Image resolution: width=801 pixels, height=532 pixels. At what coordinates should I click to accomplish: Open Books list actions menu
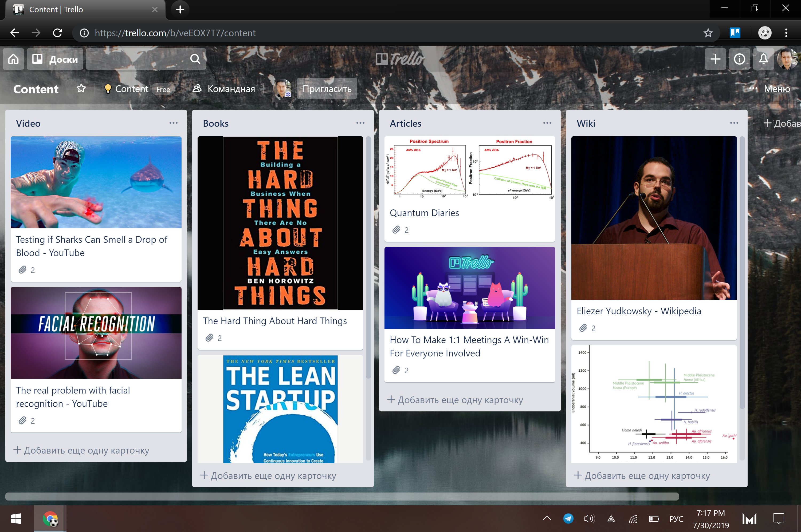360,123
